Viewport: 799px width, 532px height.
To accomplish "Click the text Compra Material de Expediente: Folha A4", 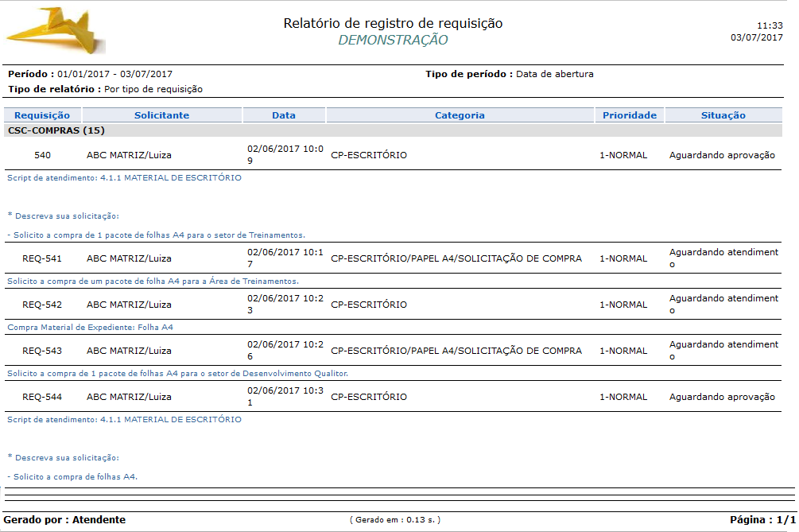I will (90, 327).
